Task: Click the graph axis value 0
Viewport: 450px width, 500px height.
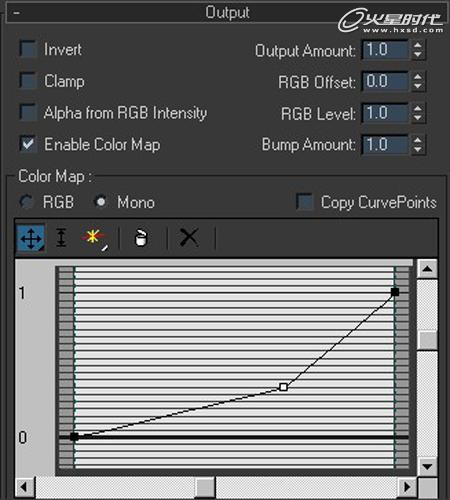Action: pyautogui.click(x=22, y=437)
